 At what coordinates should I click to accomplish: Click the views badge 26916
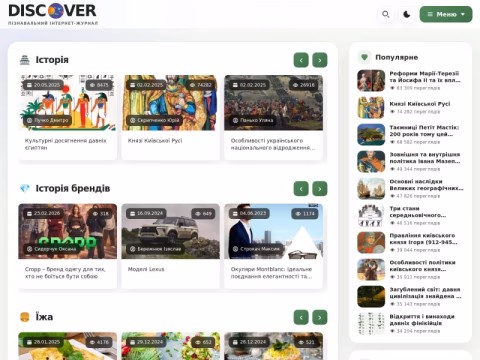[304, 85]
